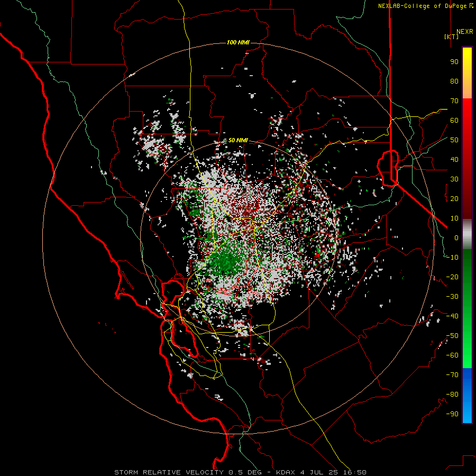This screenshot has width=476, height=476.
Task: Click the 30 value on the velocity scale
Action: pos(454,179)
